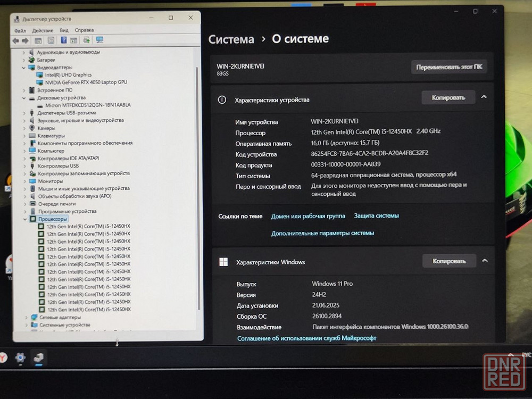Click the Очереди печати printer icon
The height and width of the screenshot is (399, 532).
[33, 204]
